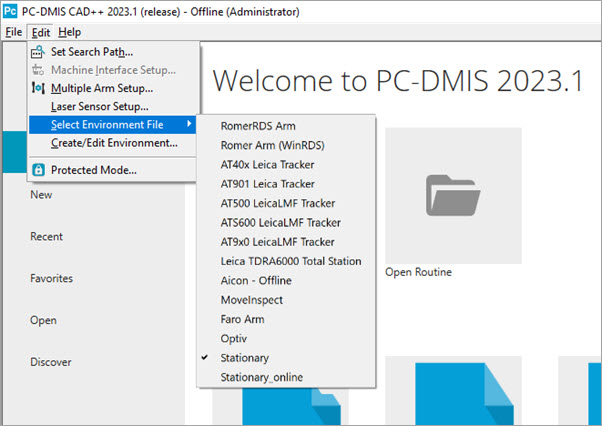Click Discover in the left sidebar
The width and height of the screenshot is (602, 426).
tap(50, 361)
